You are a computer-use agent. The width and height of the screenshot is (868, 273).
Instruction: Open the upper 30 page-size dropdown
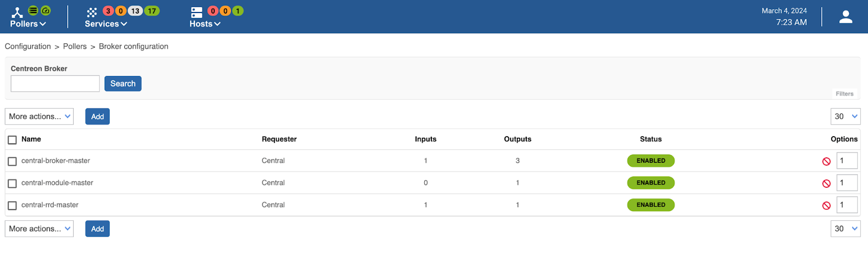846,117
